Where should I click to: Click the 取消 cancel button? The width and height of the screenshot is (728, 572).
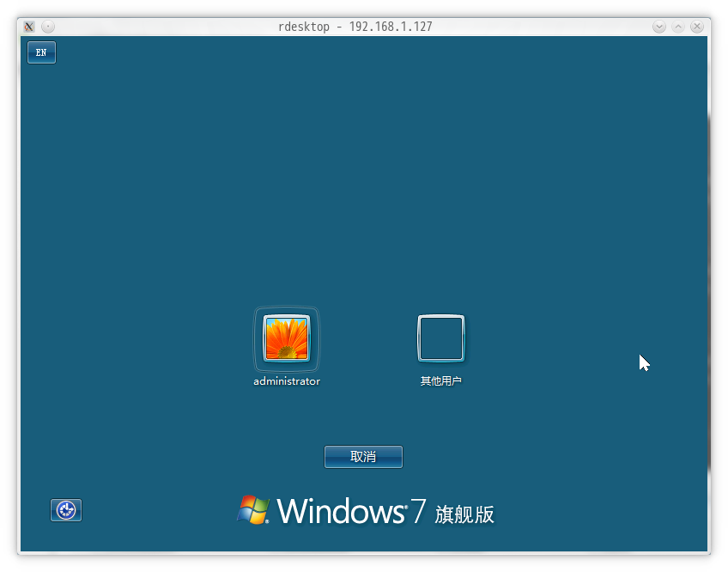pos(363,457)
